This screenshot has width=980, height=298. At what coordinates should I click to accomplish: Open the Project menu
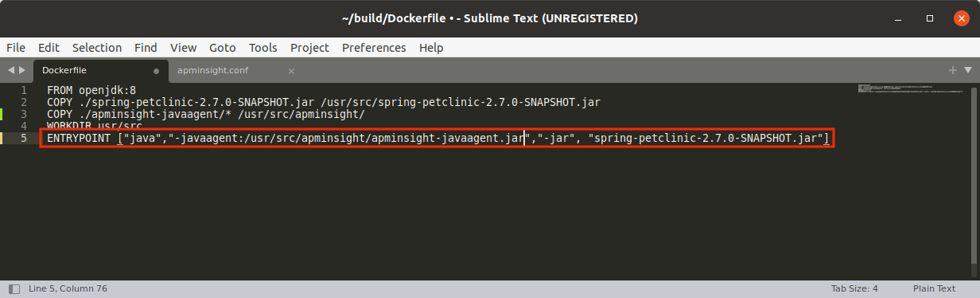click(309, 48)
